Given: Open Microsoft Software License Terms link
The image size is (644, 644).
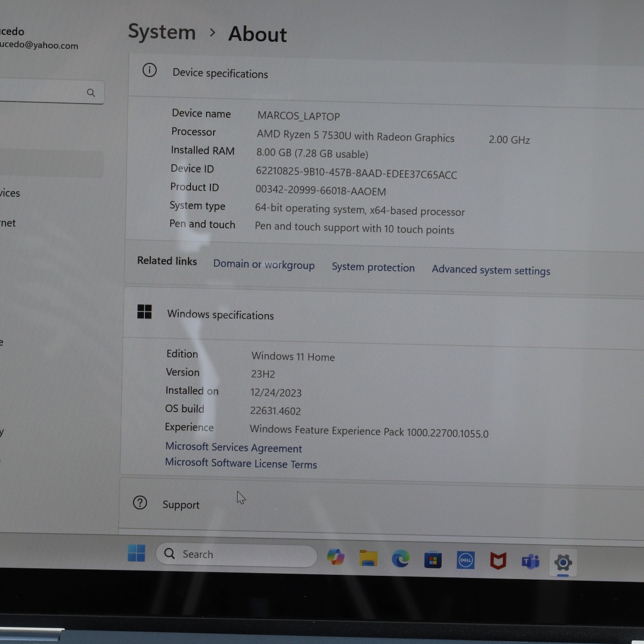Looking at the screenshot, I should point(241,463).
